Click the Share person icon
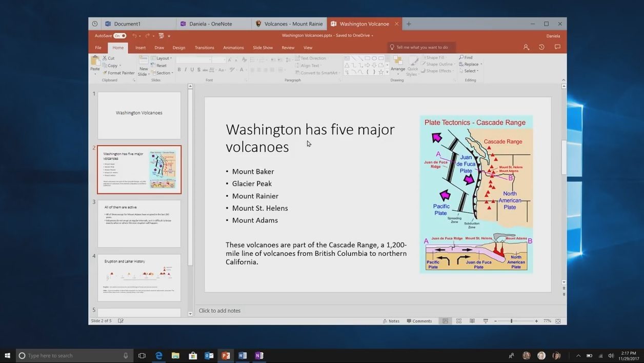 (526, 47)
